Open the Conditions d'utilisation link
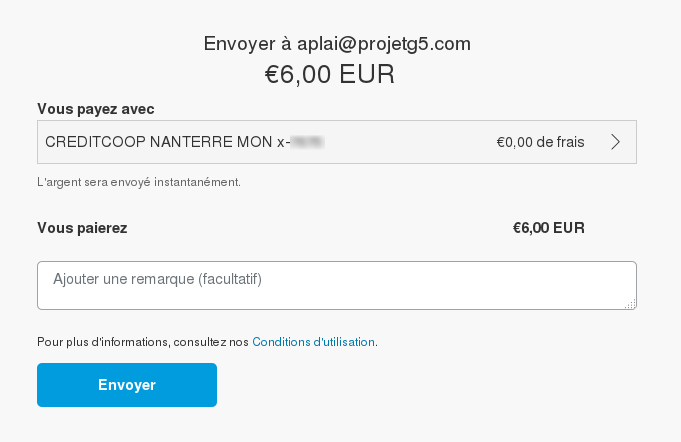This screenshot has width=681, height=442. (x=314, y=342)
